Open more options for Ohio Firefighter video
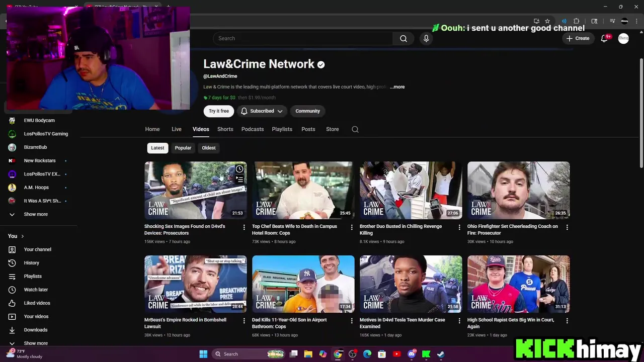This screenshot has width=644, height=362. point(567,227)
